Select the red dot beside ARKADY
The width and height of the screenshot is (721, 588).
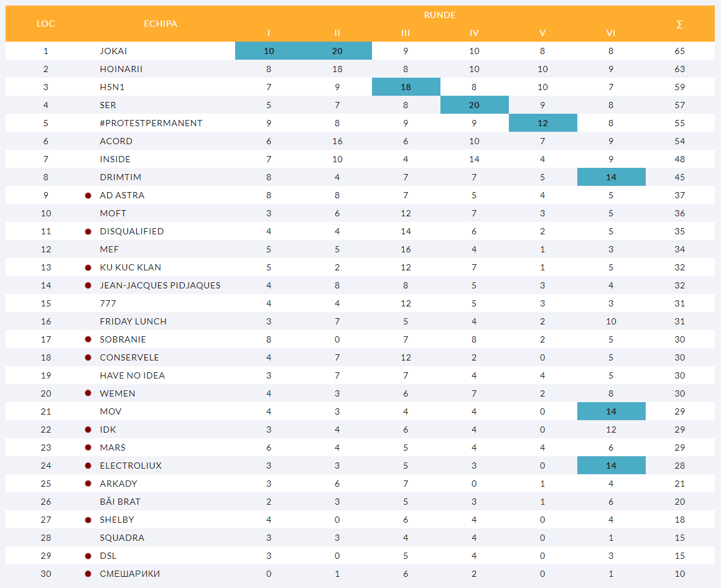coord(88,484)
